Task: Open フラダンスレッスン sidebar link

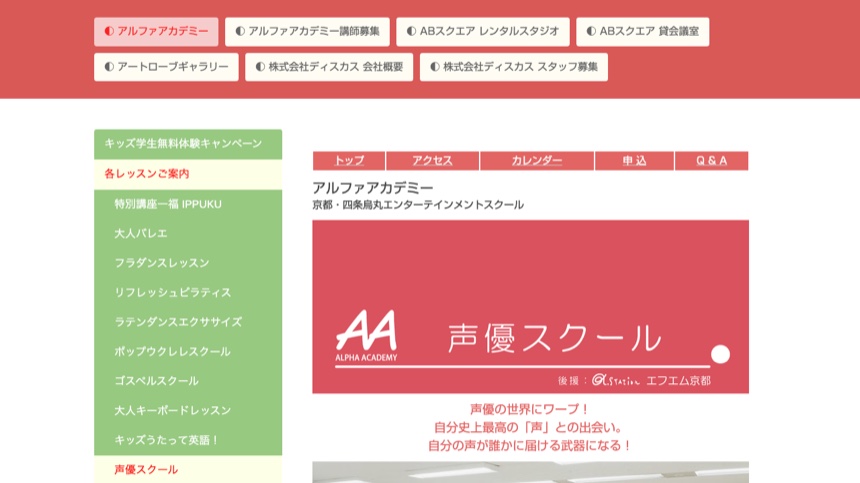Action: (x=188, y=263)
